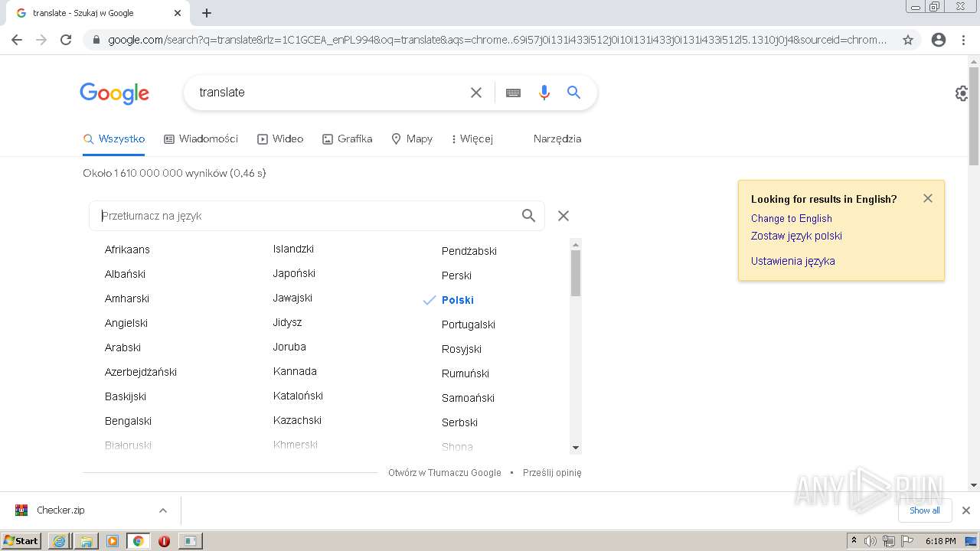Click the page vertical scrollbar thumb

974,116
